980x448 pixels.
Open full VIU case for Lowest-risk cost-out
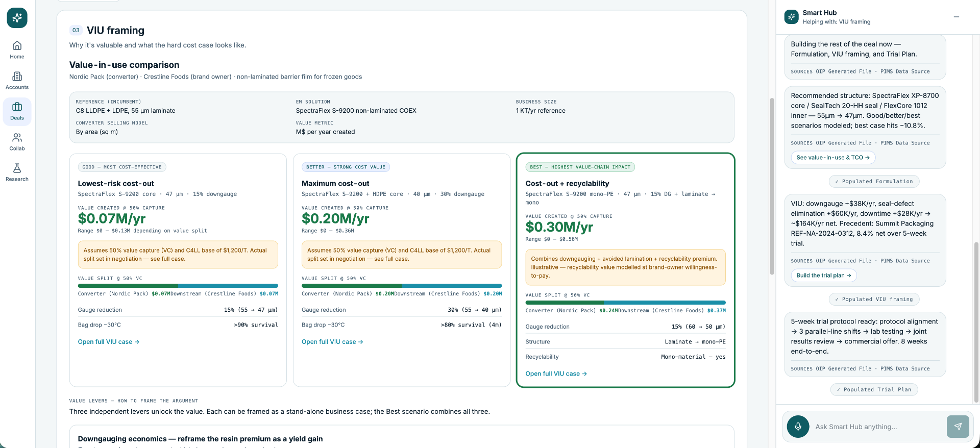(108, 342)
